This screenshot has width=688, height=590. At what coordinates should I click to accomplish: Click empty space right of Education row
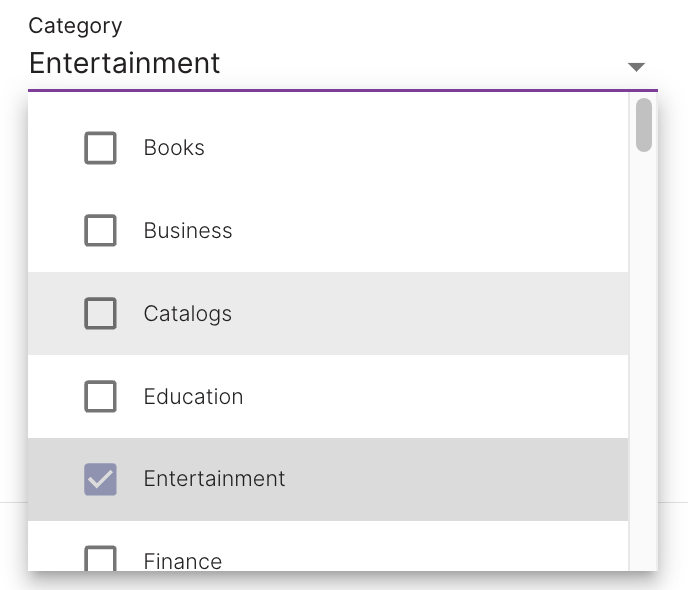pos(436,396)
